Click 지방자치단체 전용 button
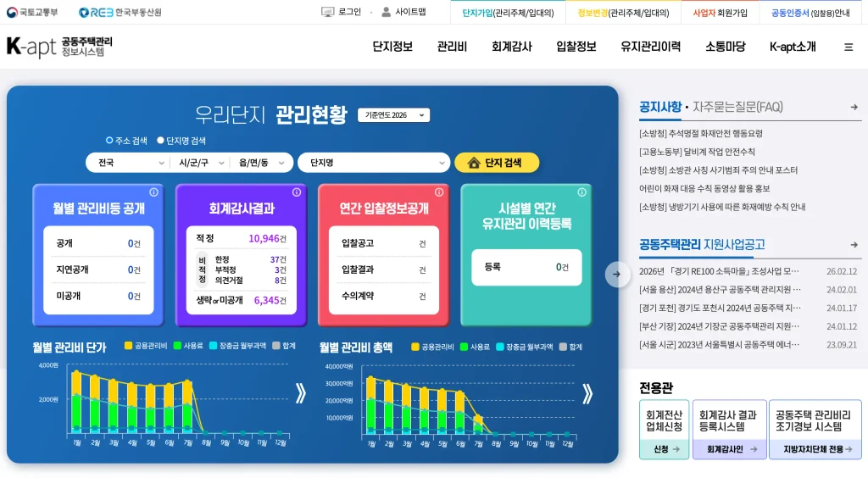Screen dimensions: 868x478 click(x=815, y=449)
